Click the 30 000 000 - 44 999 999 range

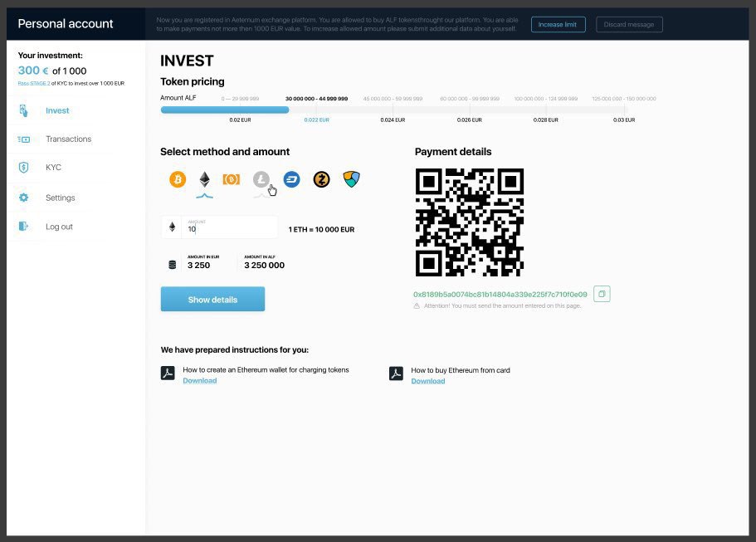[316, 99]
